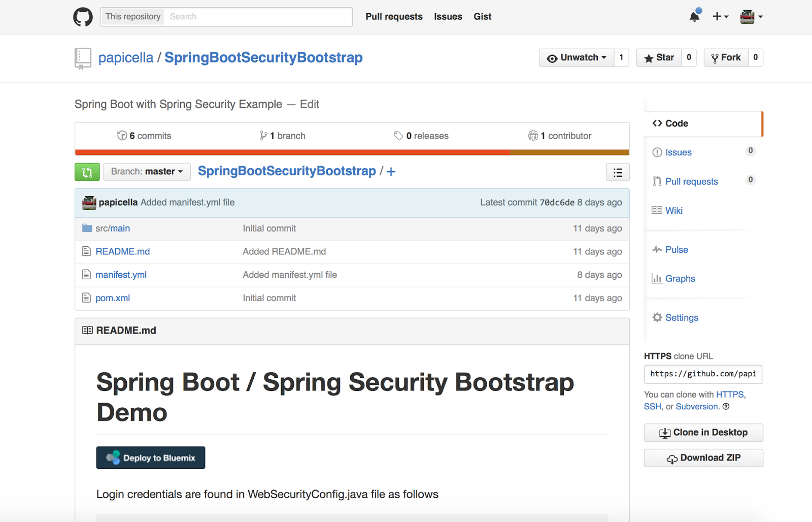The image size is (812, 522).
Task: Open the user avatar menu
Action: pyautogui.click(x=751, y=17)
